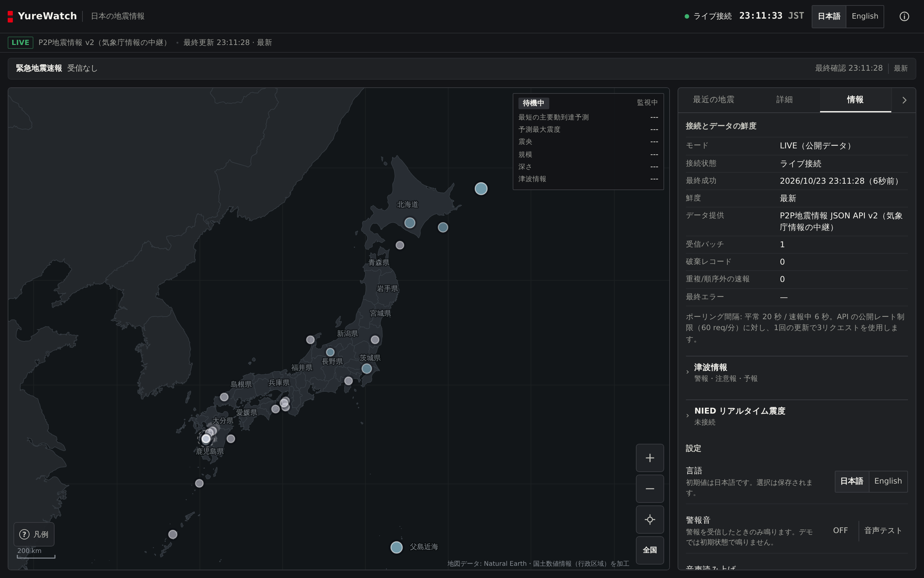Click the large marker east of Hokkaido
924x578 pixels.
(481, 188)
